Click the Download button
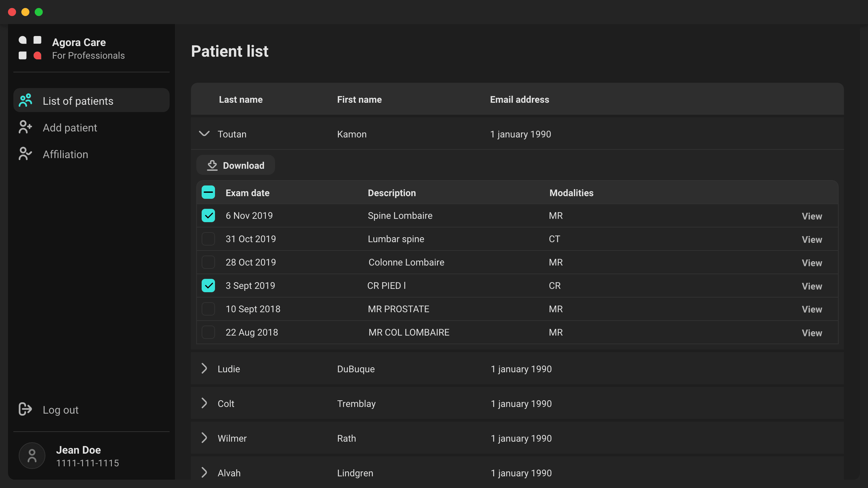The width and height of the screenshot is (868, 488). point(236,165)
